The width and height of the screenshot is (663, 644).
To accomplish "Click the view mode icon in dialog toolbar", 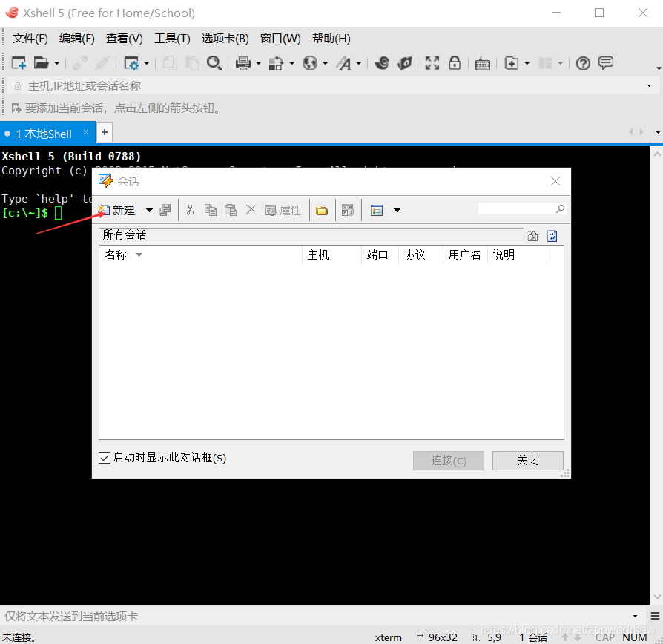I will (x=377, y=210).
